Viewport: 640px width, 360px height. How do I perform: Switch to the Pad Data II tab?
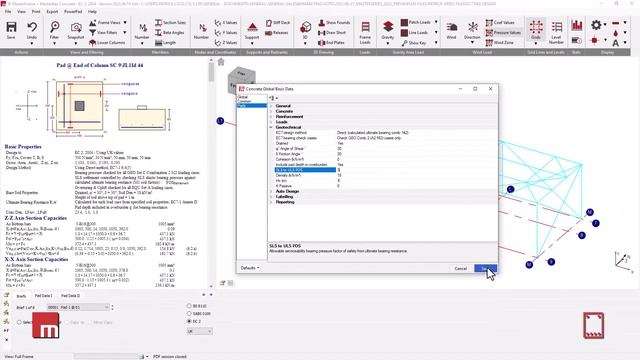point(70,296)
